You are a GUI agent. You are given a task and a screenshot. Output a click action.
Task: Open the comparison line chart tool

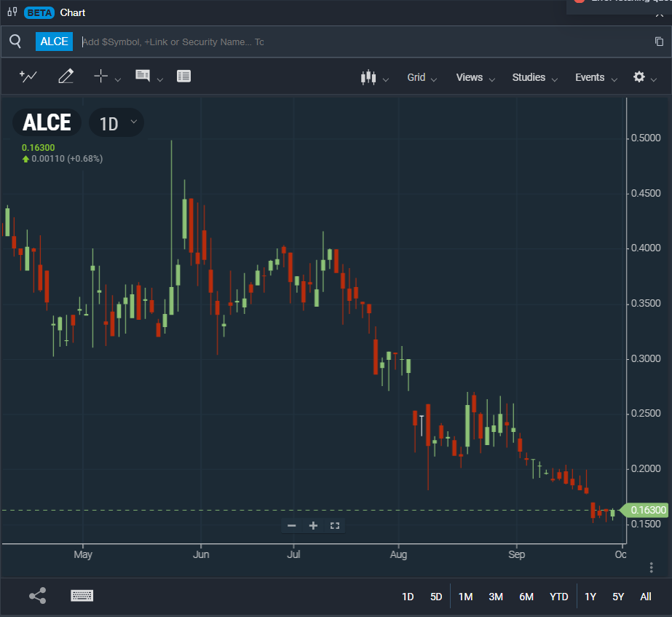(x=28, y=76)
